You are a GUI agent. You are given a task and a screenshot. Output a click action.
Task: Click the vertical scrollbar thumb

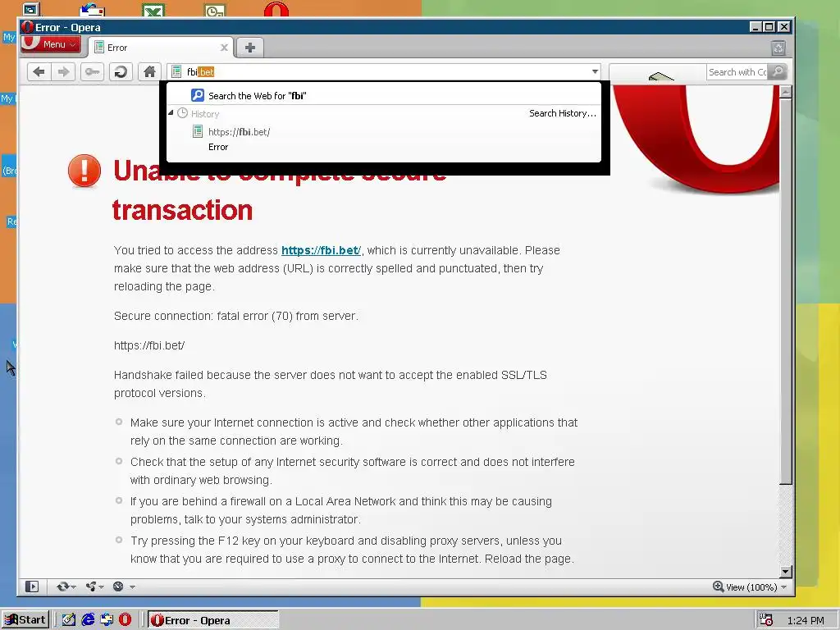[785, 291]
